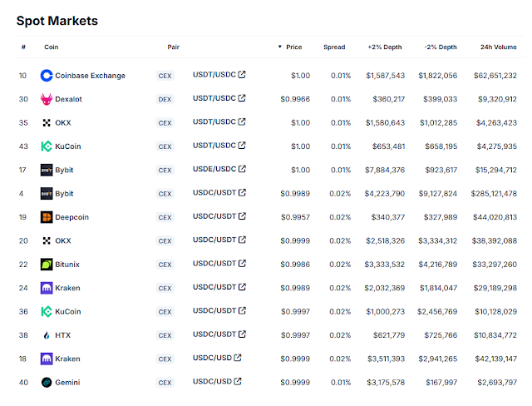Open the Bitunix exchange name link
The image size is (532, 406).
pos(67,265)
